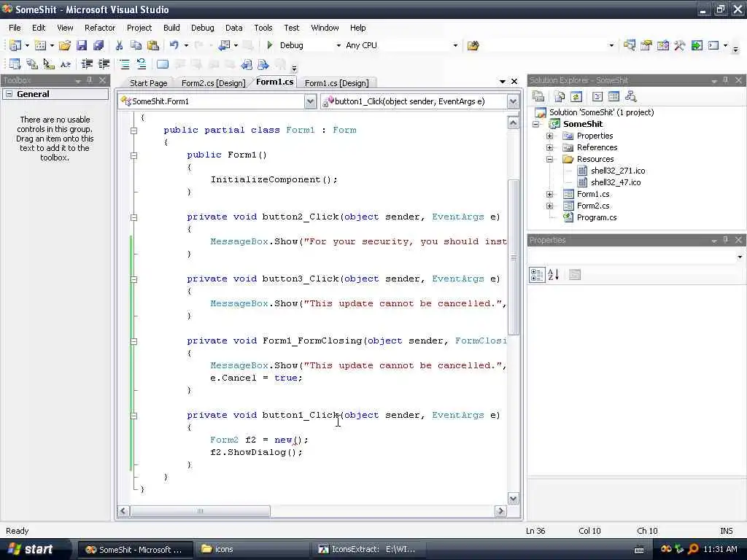
Task: Select Program.cs in Solution Explorer
Action: click(x=597, y=217)
